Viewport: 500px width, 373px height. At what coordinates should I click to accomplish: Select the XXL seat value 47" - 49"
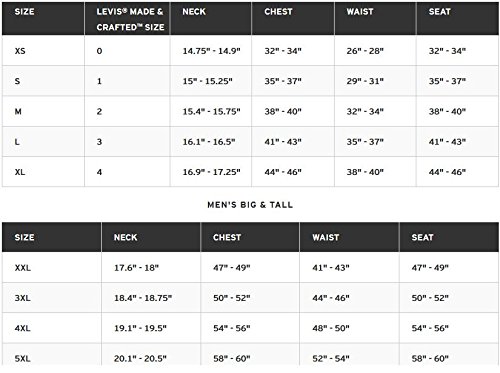point(430,268)
